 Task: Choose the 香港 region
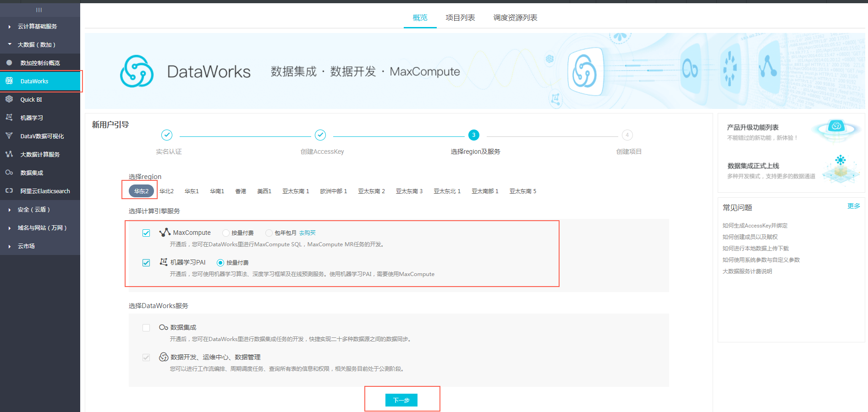(x=241, y=191)
